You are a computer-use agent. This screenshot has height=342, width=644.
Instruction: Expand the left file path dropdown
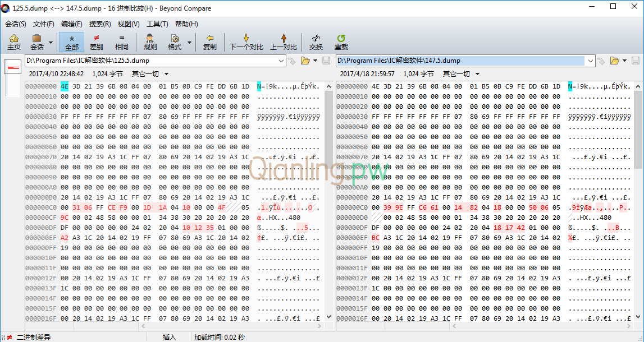281,61
